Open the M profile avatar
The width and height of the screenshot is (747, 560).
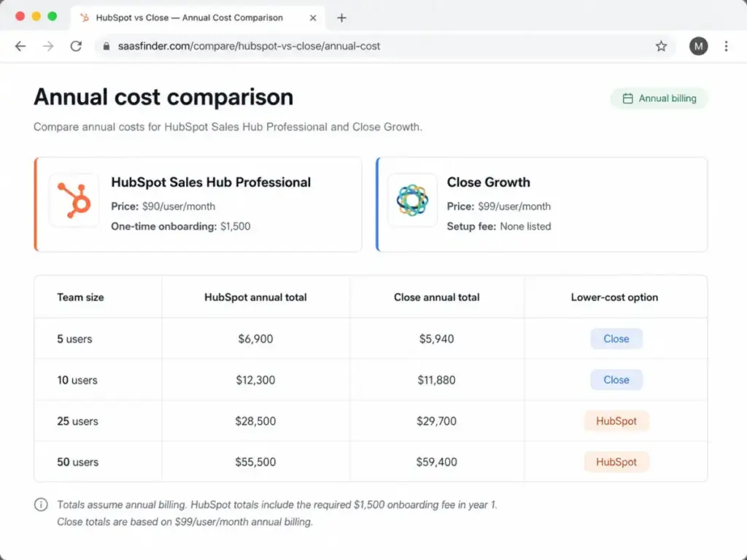698,46
